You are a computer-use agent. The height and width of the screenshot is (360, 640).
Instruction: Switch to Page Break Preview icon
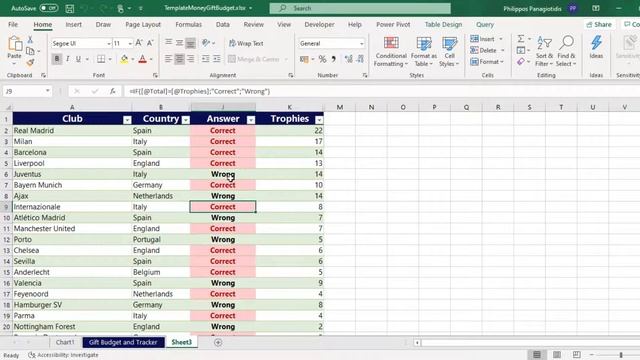click(x=576, y=355)
